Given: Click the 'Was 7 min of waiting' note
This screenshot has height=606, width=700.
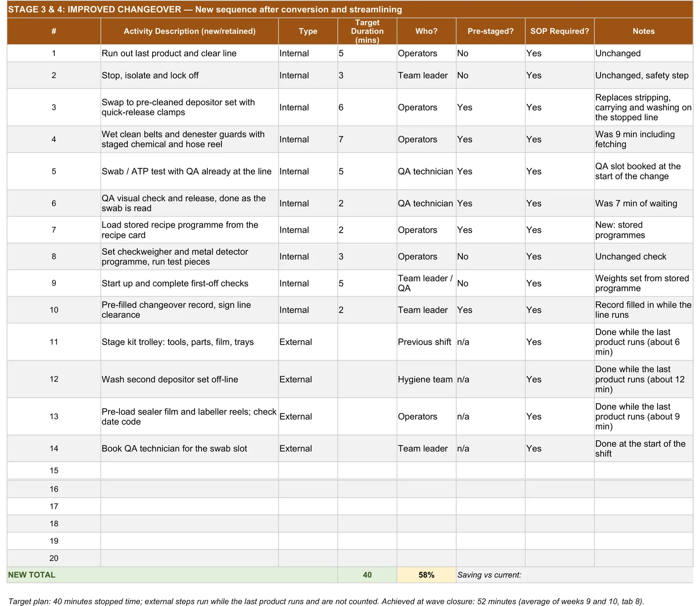Looking at the screenshot, I should [x=644, y=203].
